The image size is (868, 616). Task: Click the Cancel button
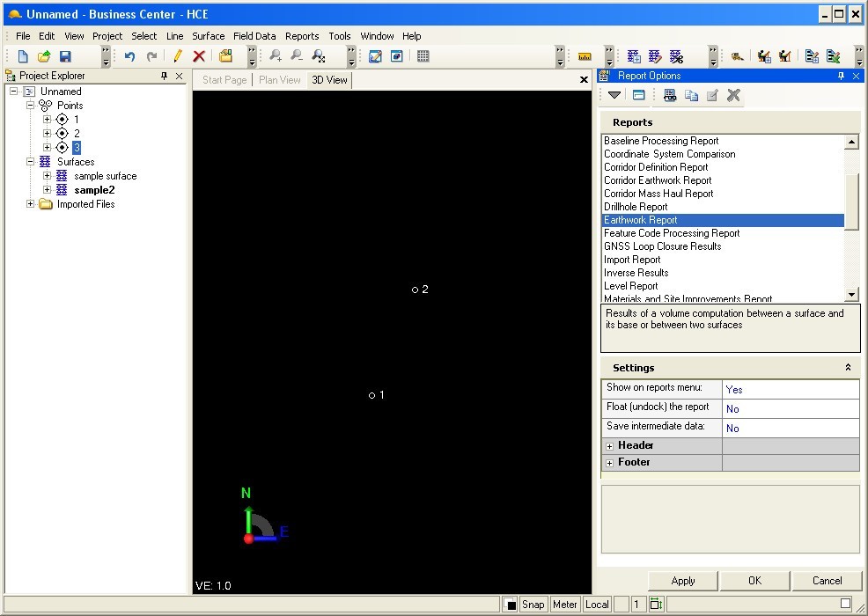827,581
